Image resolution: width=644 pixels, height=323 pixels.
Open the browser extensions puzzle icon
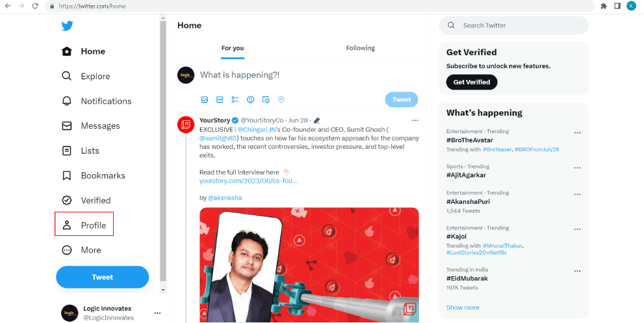(604, 6)
